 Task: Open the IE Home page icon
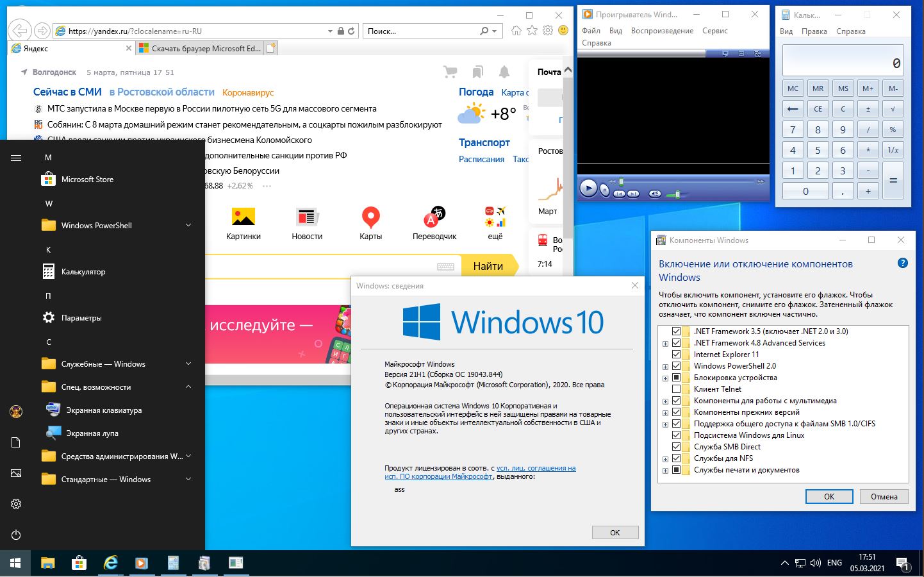[x=516, y=30]
